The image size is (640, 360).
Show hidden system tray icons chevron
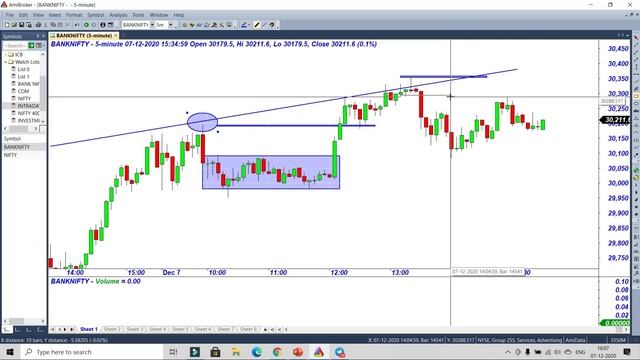point(508,352)
